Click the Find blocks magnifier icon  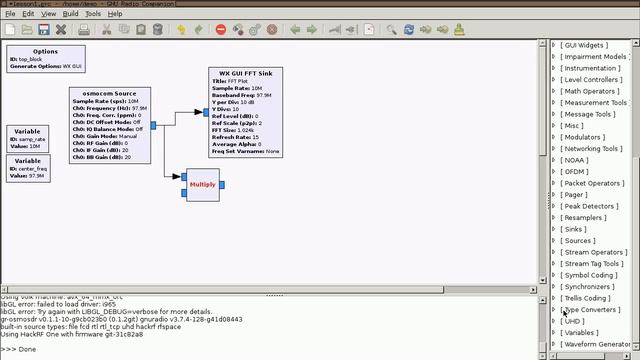pyautogui.click(x=391, y=29)
